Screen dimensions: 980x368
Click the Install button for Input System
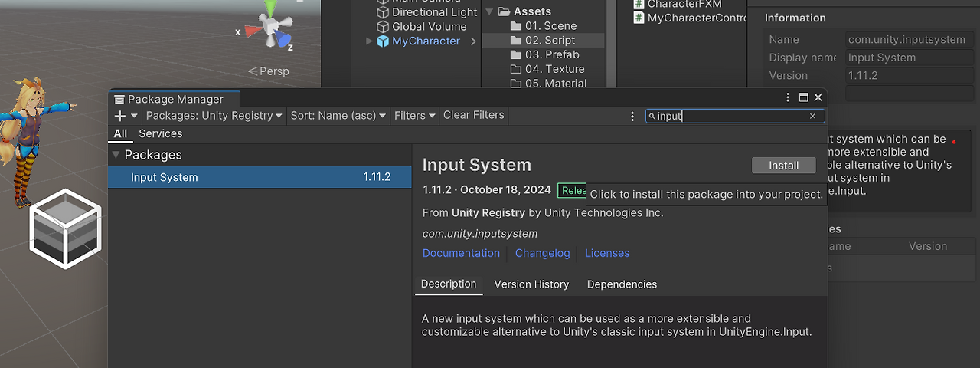(783, 166)
